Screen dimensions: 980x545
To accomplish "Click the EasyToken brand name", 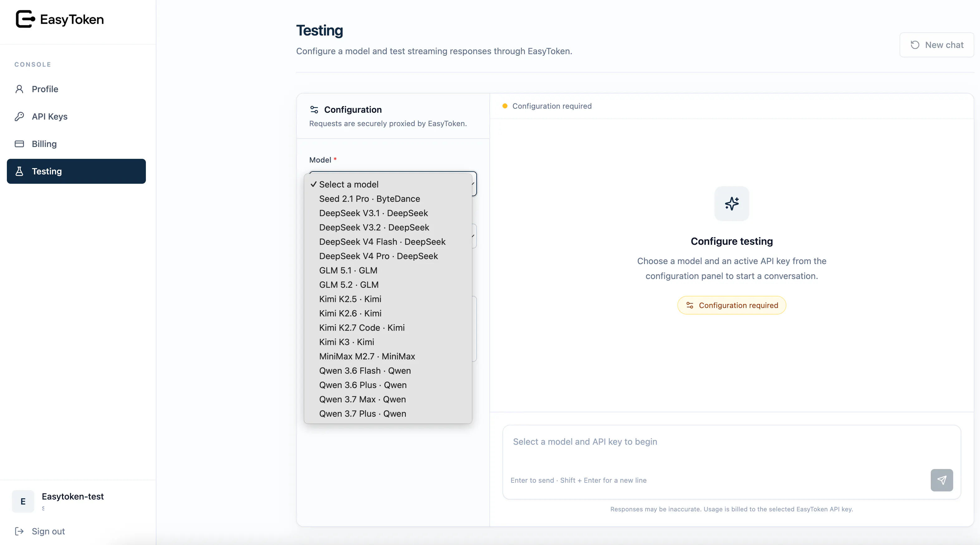I will point(72,19).
